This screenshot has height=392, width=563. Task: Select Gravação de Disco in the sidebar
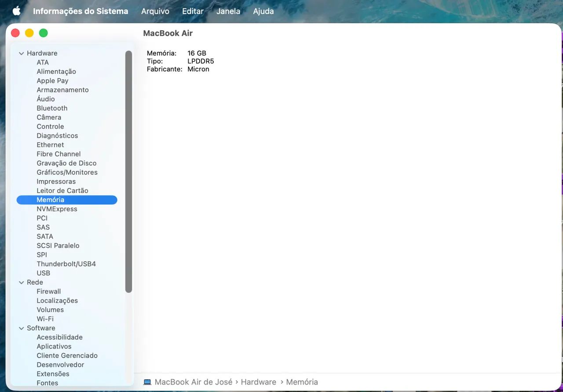pos(66,163)
